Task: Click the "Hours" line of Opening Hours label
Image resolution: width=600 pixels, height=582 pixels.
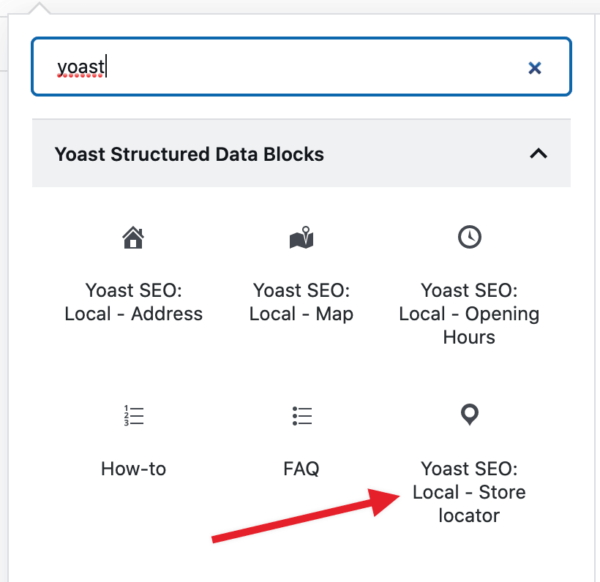Action: (x=469, y=337)
